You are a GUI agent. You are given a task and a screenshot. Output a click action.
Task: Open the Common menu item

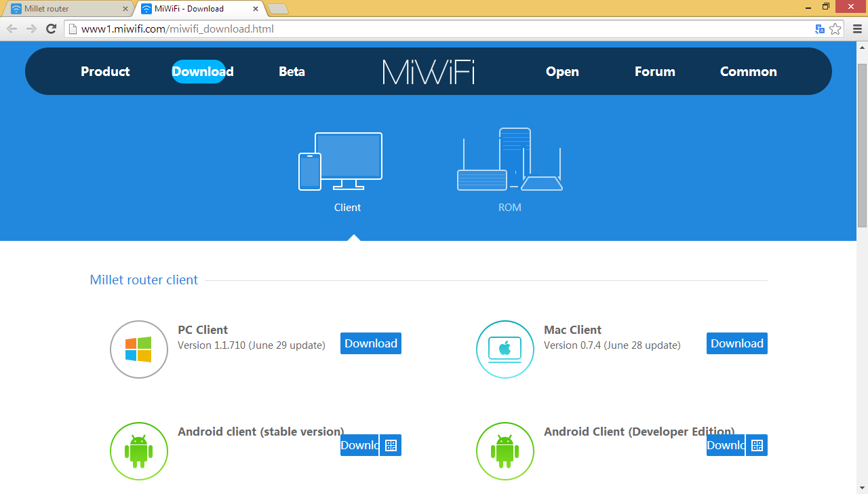point(749,71)
